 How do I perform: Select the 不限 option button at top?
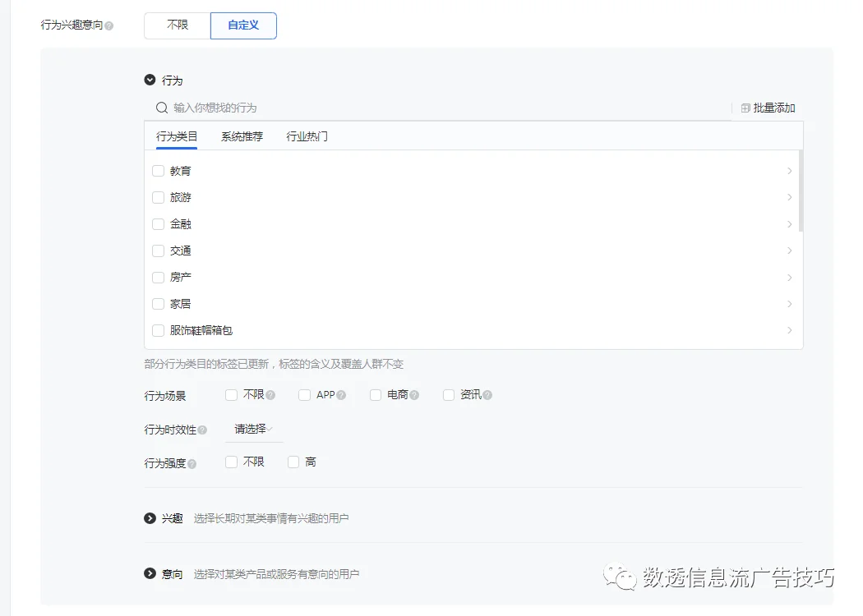tap(178, 25)
